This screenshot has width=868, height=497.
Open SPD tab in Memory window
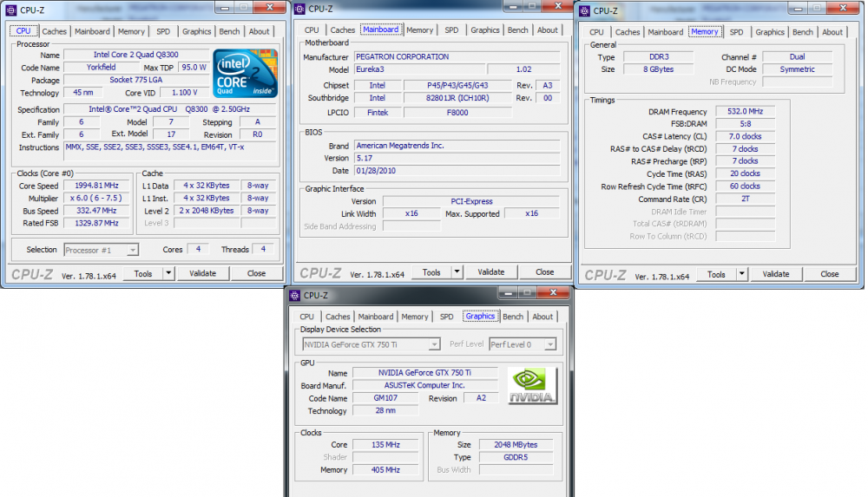click(x=736, y=32)
